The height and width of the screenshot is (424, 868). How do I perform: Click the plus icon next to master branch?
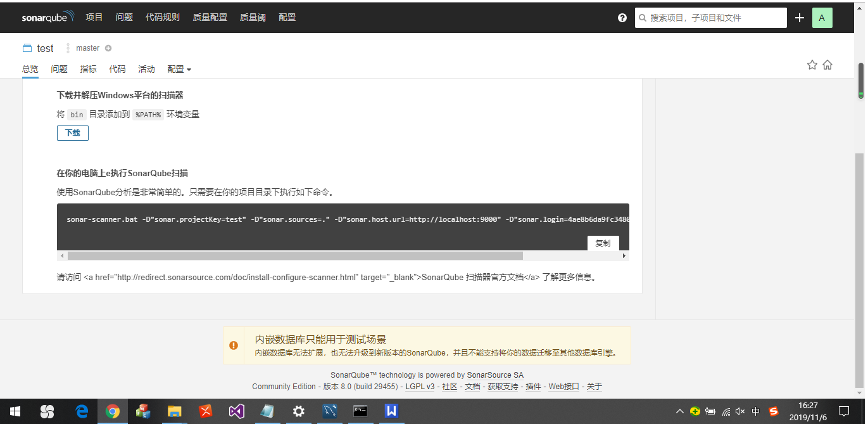point(108,48)
